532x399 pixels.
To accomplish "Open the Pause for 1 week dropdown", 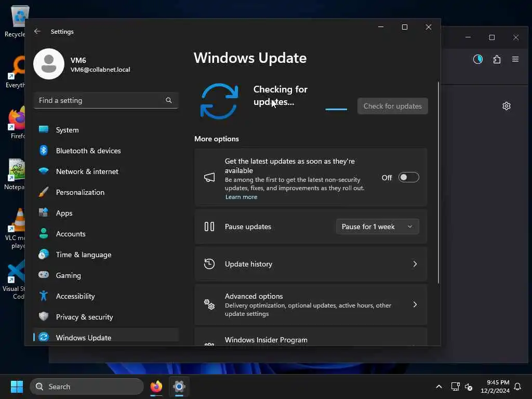I will tap(378, 227).
